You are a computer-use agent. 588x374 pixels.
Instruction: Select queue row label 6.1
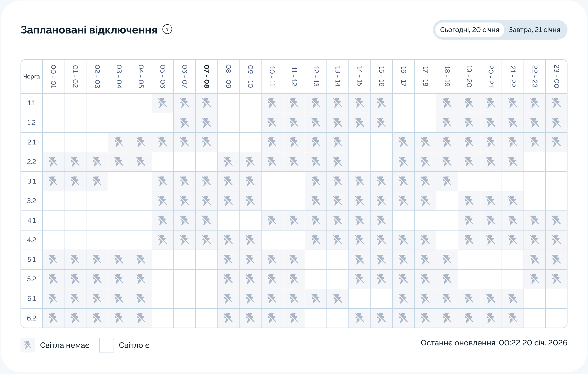pyautogui.click(x=31, y=298)
